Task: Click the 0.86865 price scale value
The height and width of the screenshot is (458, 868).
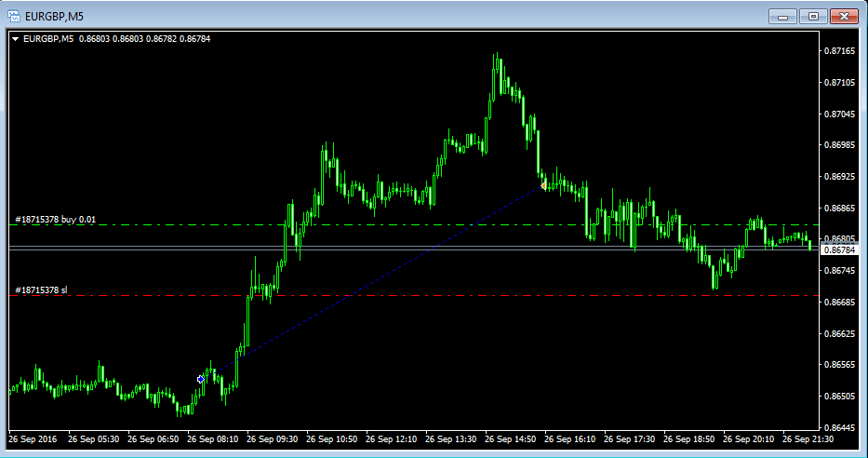Action: (840, 209)
